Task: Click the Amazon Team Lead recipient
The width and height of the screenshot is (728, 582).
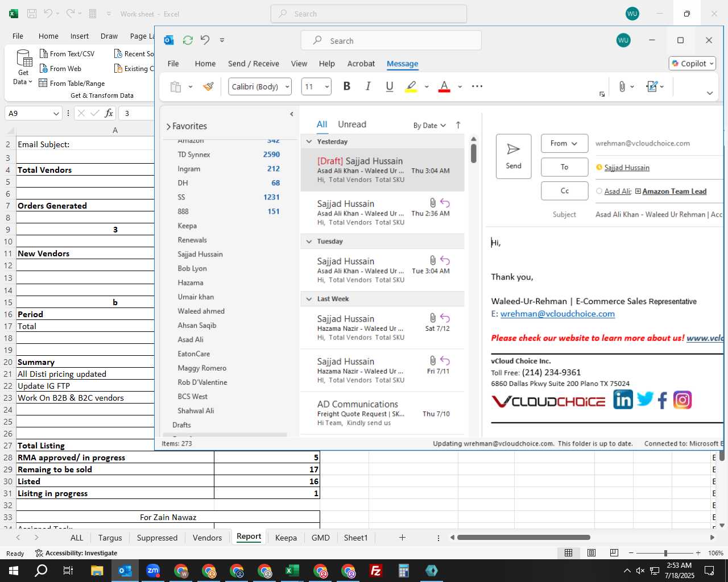Action: pos(675,192)
